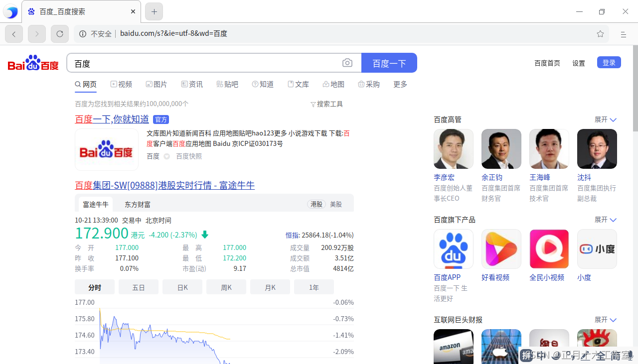
Task: Click the verified icon next to 百度 source
Action: tap(167, 156)
